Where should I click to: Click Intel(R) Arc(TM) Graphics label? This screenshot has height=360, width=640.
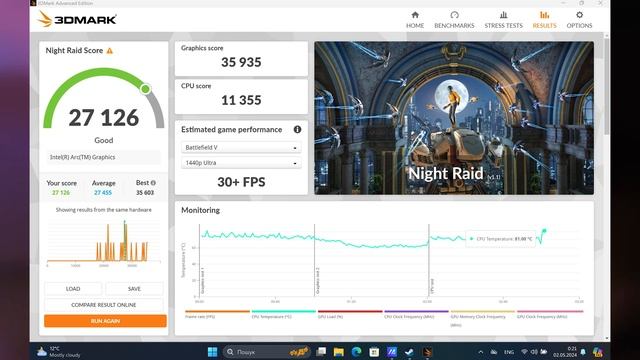point(82,157)
